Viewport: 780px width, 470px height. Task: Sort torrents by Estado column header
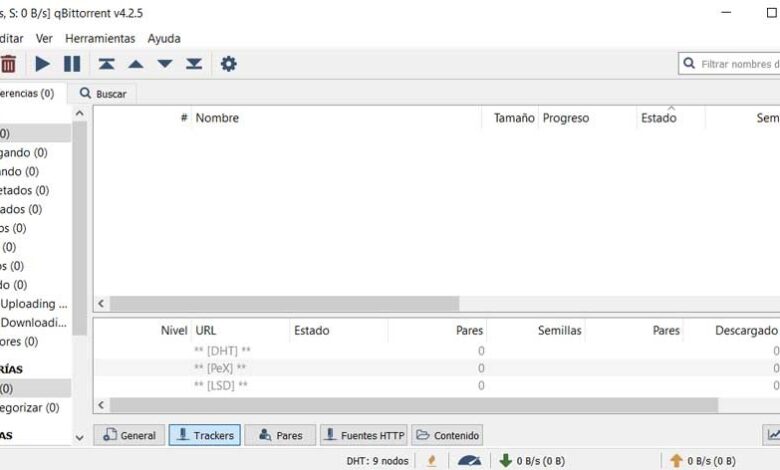pos(671,118)
